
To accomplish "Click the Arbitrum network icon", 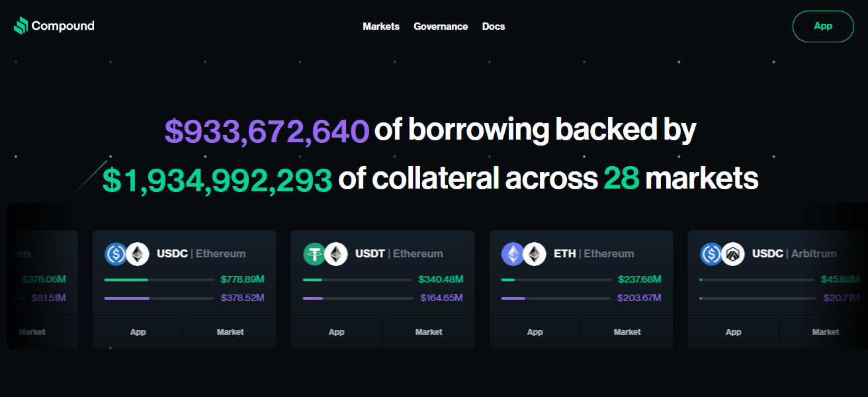I will [733, 254].
